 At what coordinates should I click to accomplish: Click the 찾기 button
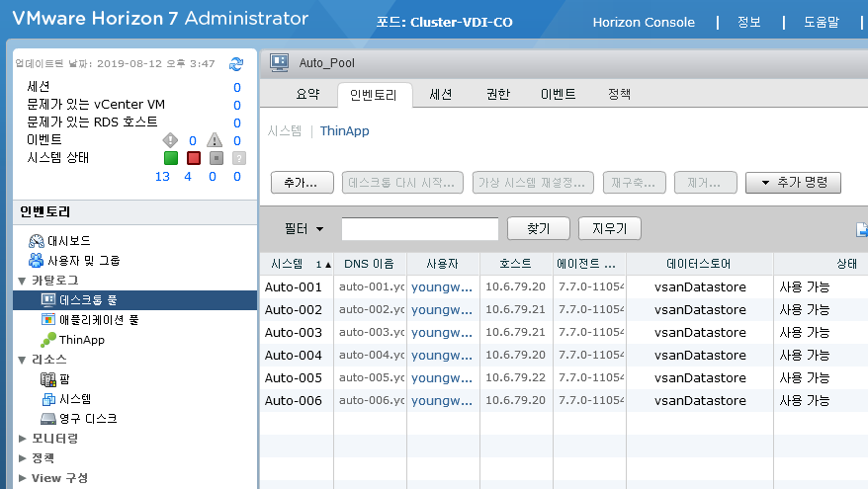[539, 228]
